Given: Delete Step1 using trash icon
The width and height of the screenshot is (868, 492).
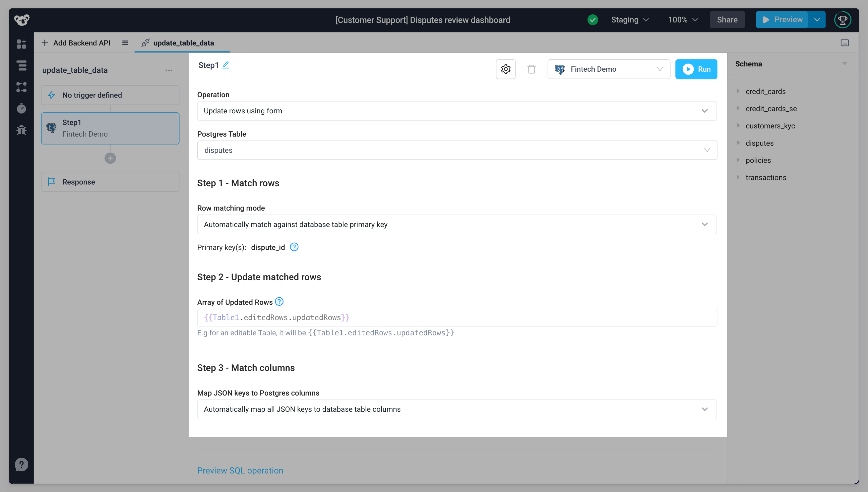Looking at the screenshot, I should tap(532, 69).
